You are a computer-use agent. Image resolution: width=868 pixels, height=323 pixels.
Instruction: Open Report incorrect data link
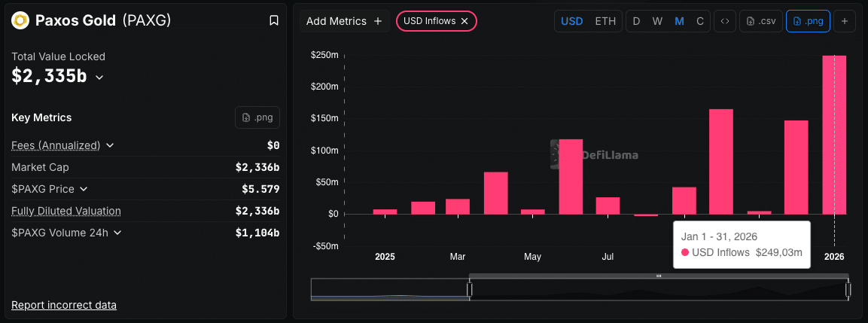pyautogui.click(x=64, y=305)
